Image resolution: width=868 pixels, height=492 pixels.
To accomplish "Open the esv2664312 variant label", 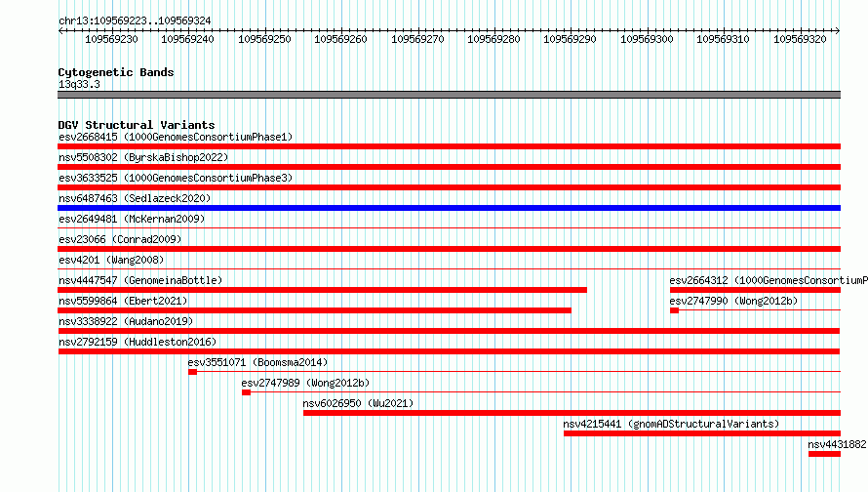I will [x=769, y=280].
